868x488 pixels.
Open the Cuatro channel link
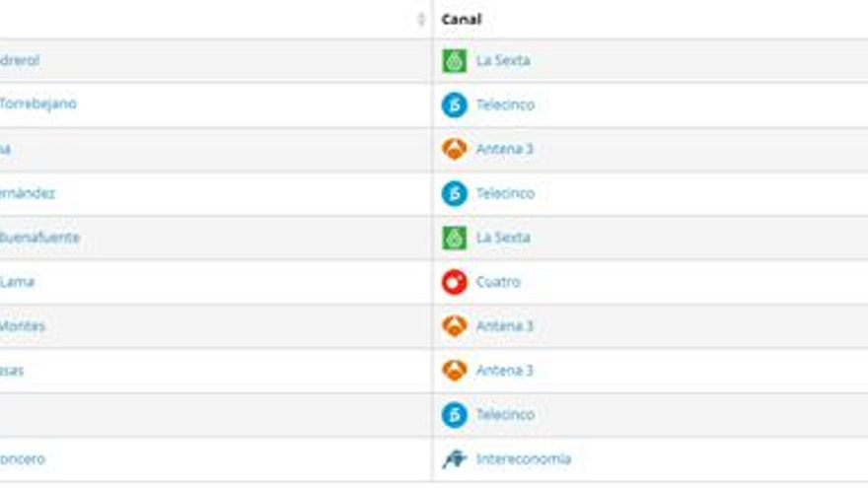point(498,282)
